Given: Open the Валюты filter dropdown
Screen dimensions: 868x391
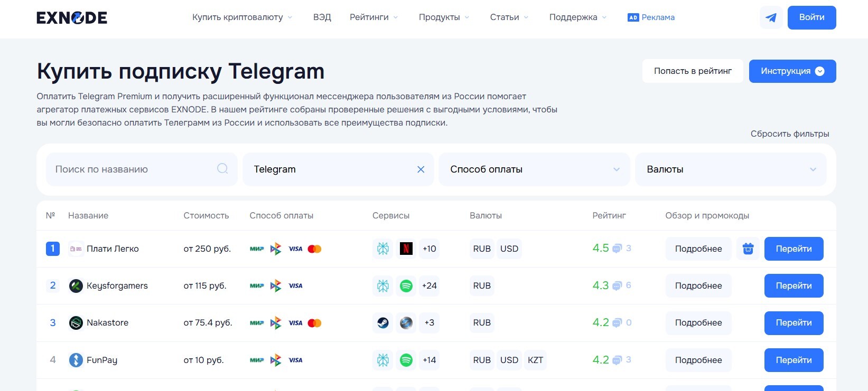Looking at the screenshot, I should tap(731, 169).
